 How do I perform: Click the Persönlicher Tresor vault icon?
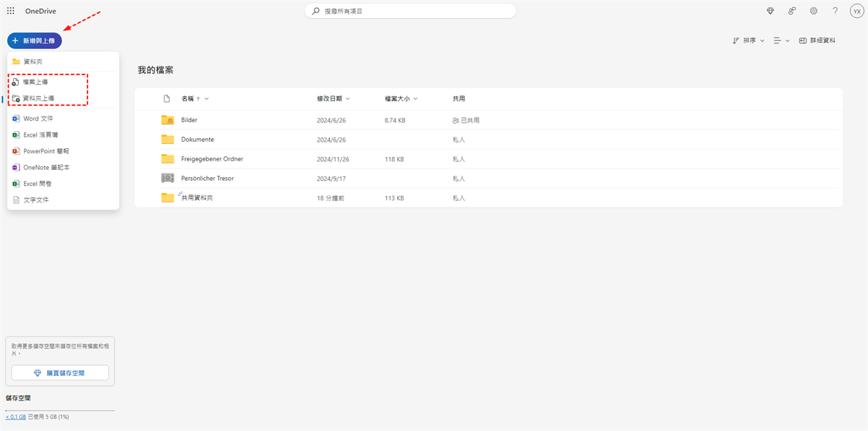click(x=168, y=178)
